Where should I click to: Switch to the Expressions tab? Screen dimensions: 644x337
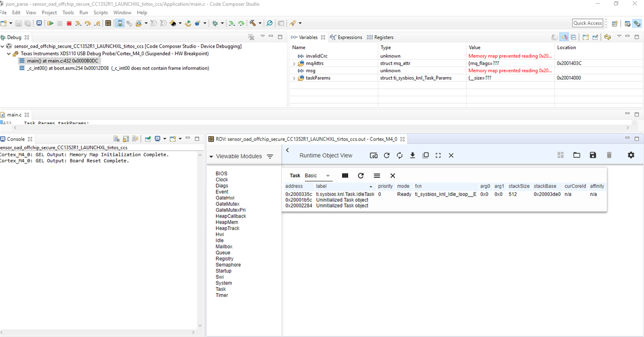click(x=346, y=37)
